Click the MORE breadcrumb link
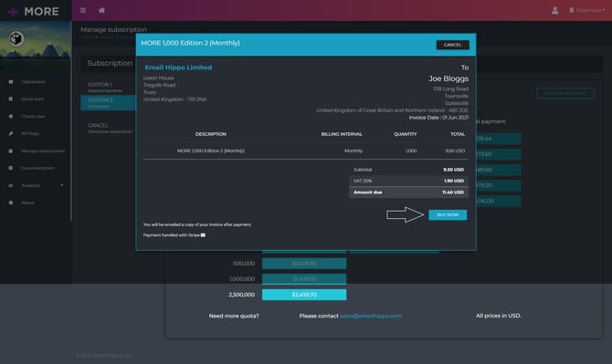612x364 pixels. coord(107,37)
